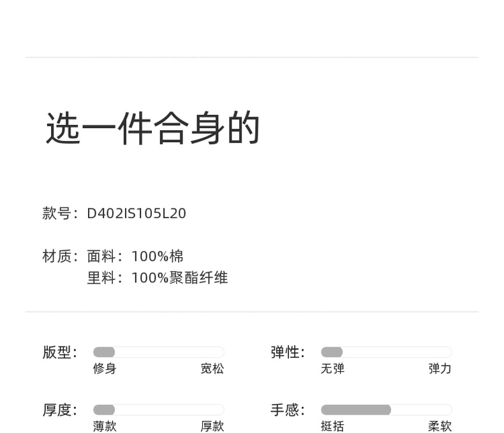
Task: Click the 宽松 slider label
Action: point(212,369)
